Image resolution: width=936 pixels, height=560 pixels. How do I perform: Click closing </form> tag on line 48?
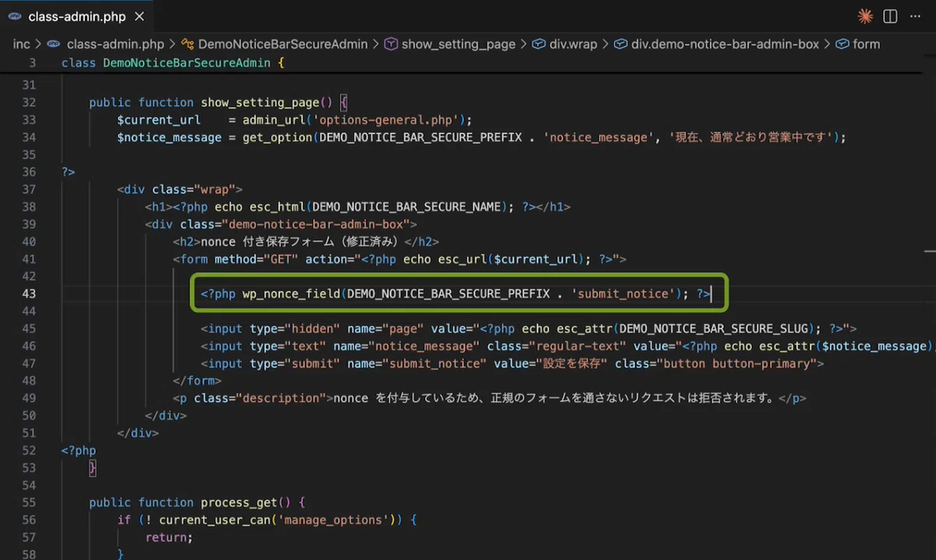(197, 381)
